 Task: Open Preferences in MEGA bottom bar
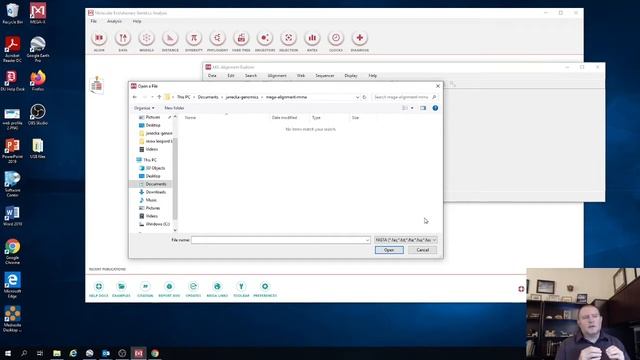(265, 289)
